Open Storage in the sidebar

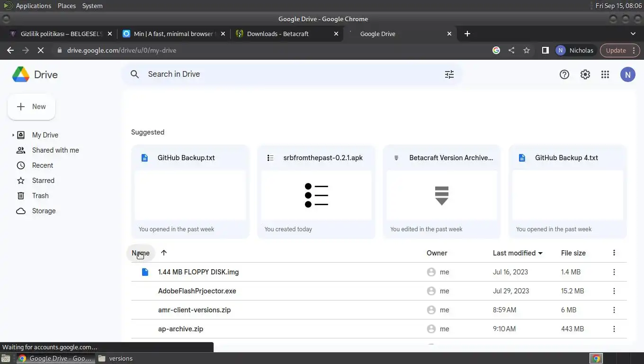(x=44, y=211)
